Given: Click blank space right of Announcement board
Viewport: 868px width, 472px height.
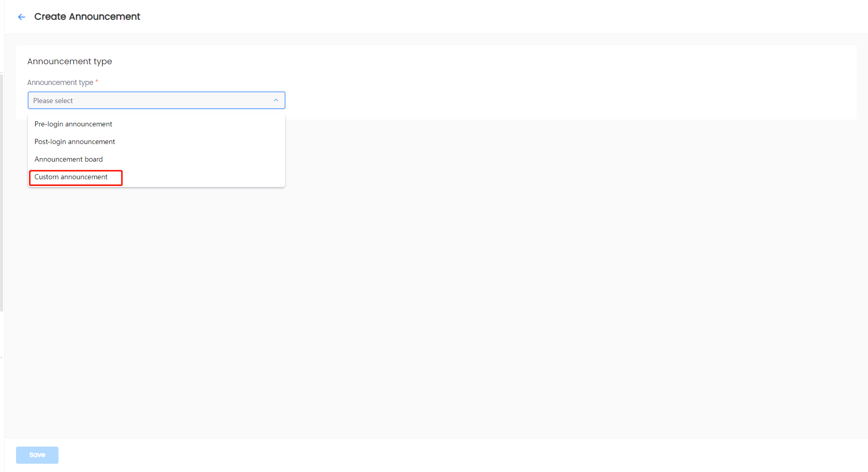Looking at the screenshot, I should tap(207, 160).
